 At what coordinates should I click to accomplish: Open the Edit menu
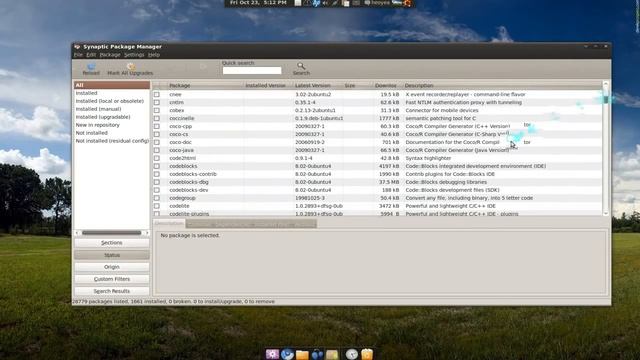(x=91, y=55)
